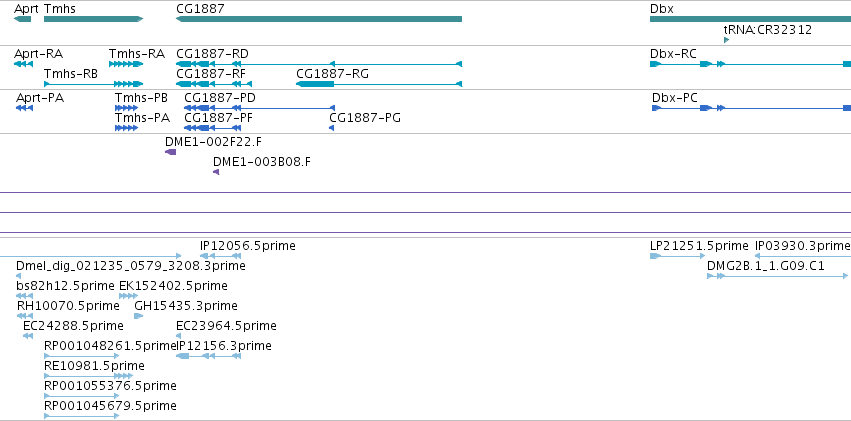Select the CG1887-RG transcript exon block
Viewport: 851px width, 421px height.
click(315, 84)
